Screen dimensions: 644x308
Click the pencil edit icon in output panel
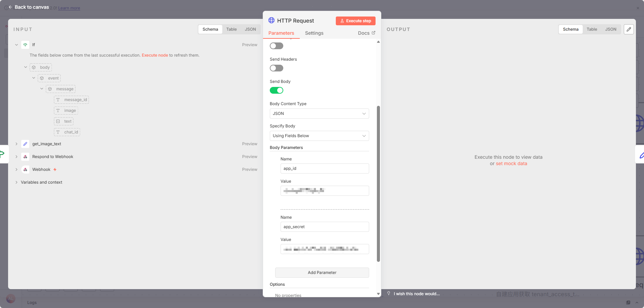click(x=629, y=29)
